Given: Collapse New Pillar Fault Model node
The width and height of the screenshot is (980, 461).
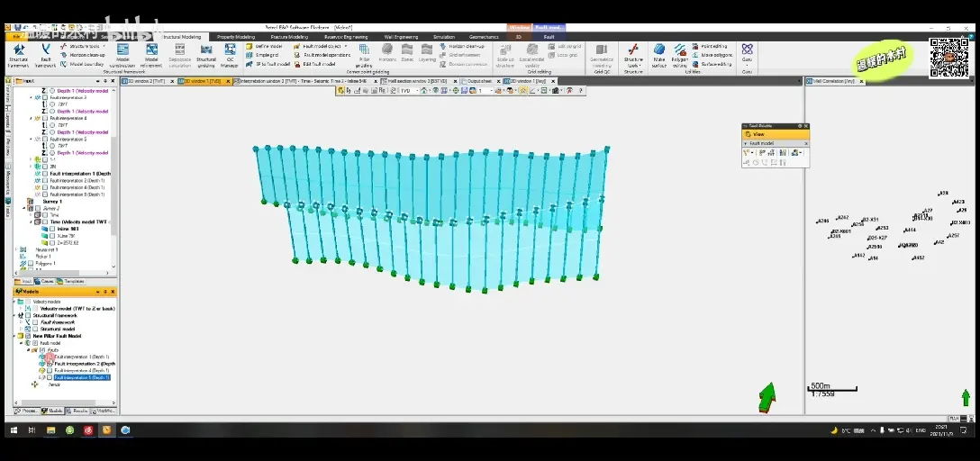Looking at the screenshot, I should pos(15,336).
